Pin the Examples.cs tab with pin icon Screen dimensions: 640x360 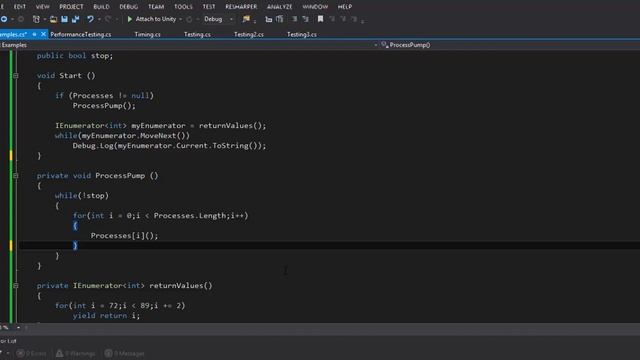click(x=35, y=34)
